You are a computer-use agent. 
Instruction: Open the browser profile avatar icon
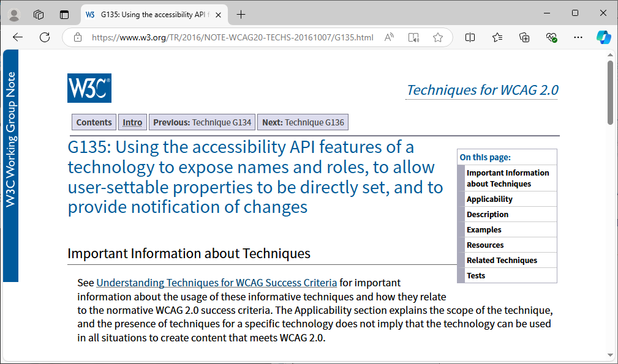tap(14, 15)
